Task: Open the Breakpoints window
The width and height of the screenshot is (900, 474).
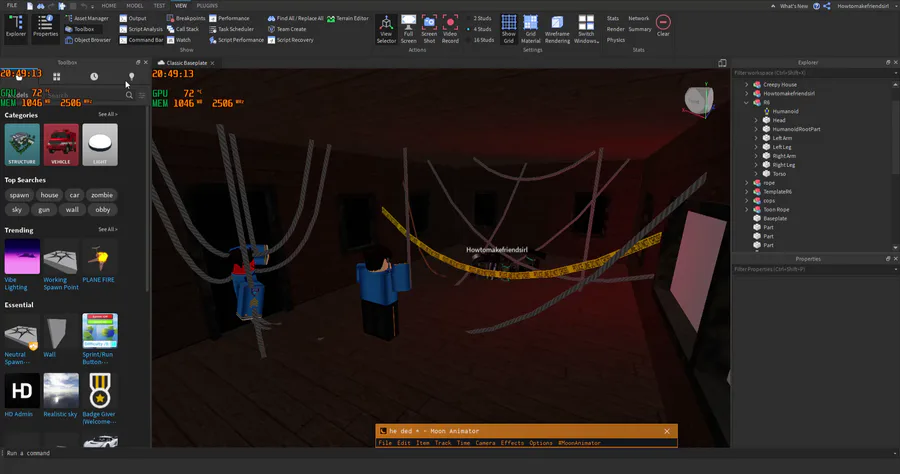Action: click(185, 18)
